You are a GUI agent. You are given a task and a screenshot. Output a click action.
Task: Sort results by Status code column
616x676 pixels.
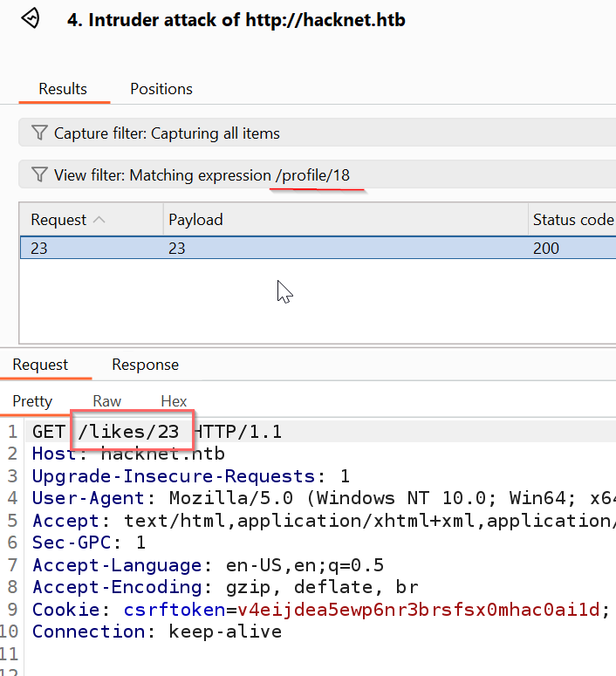point(572,220)
